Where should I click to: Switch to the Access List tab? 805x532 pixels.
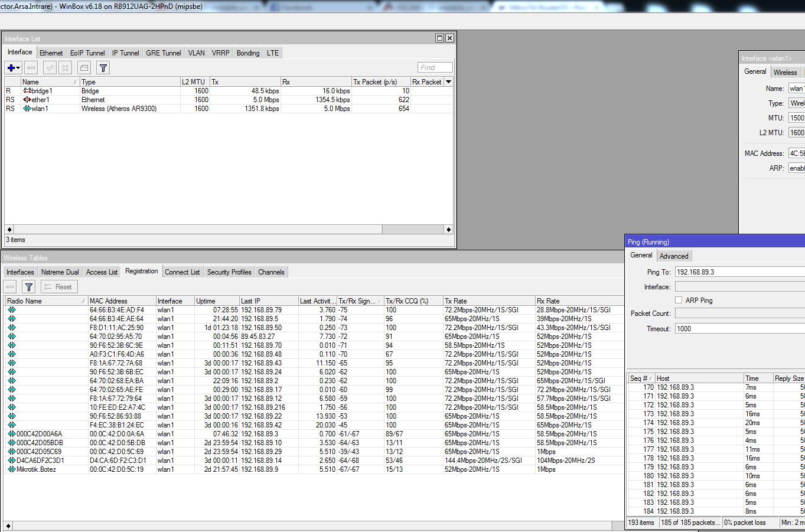(102, 272)
